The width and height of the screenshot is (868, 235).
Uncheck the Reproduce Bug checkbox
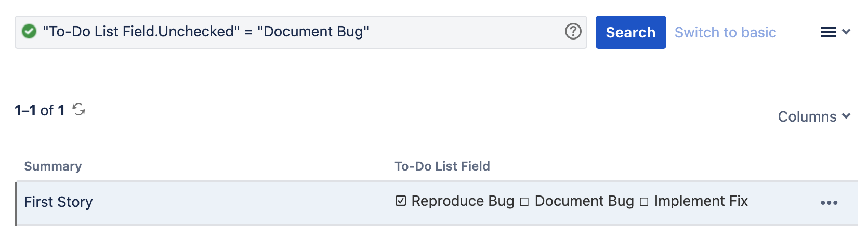click(x=401, y=201)
